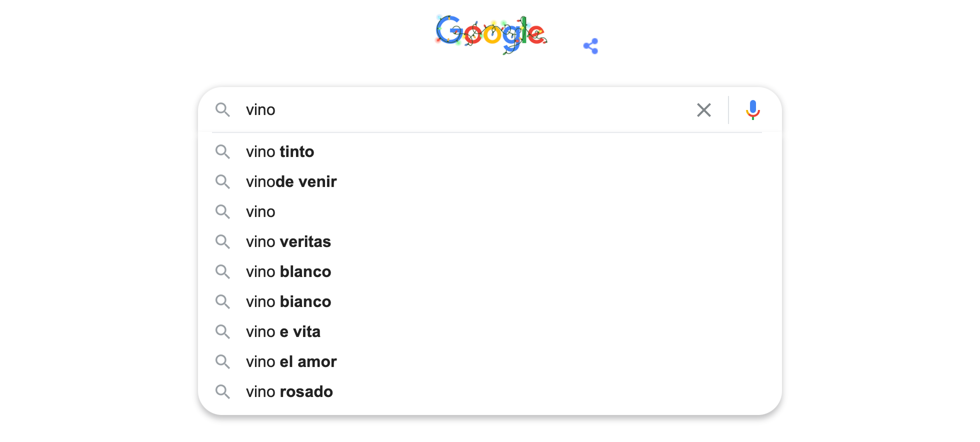Screen dimensions: 980x442
Task: Click search icon beside "vino el amor"
Action: pos(222,362)
